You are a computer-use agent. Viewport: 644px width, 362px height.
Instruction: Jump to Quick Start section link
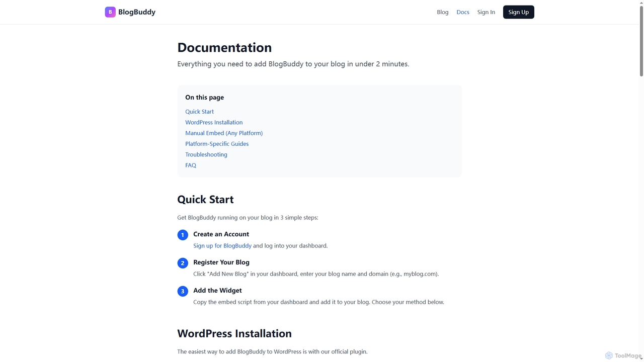click(x=199, y=112)
